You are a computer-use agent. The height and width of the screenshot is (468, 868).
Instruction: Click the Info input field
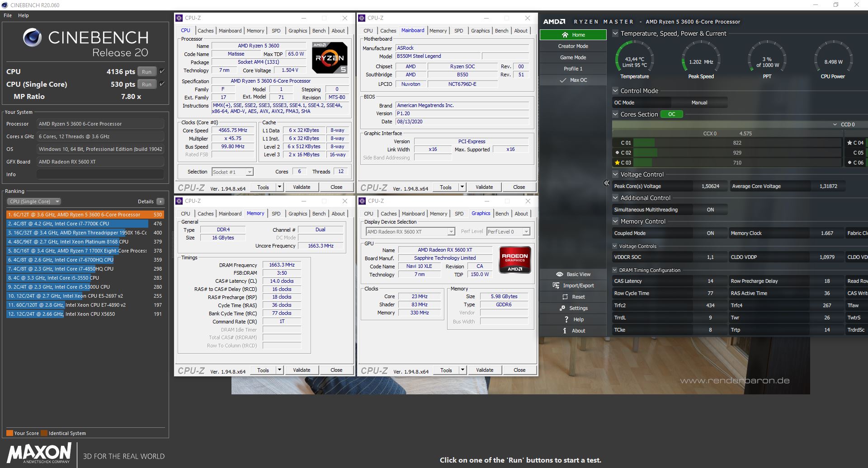100,174
